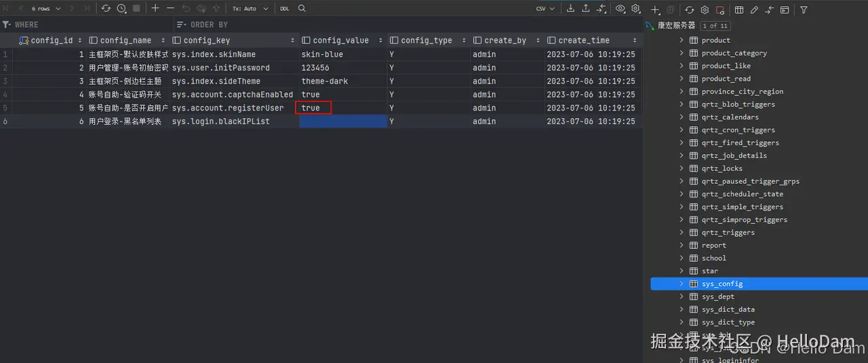Image resolution: width=868 pixels, height=363 pixels.
Task: Expand the school table node
Action: [682, 258]
